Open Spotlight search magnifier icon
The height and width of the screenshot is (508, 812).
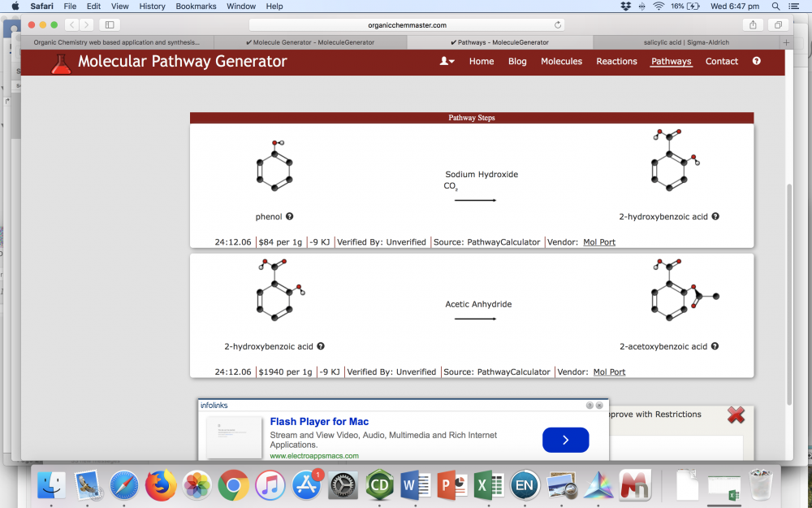coord(775,7)
